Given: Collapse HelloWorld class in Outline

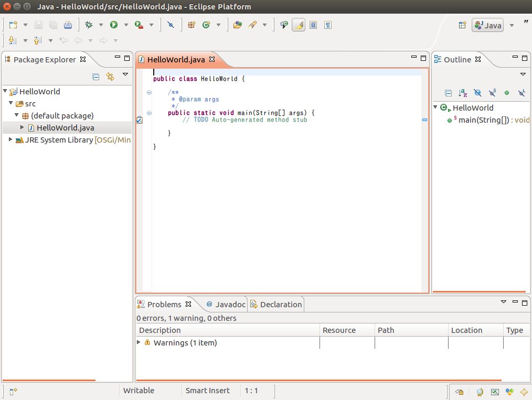Looking at the screenshot, I should pos(435,107).
